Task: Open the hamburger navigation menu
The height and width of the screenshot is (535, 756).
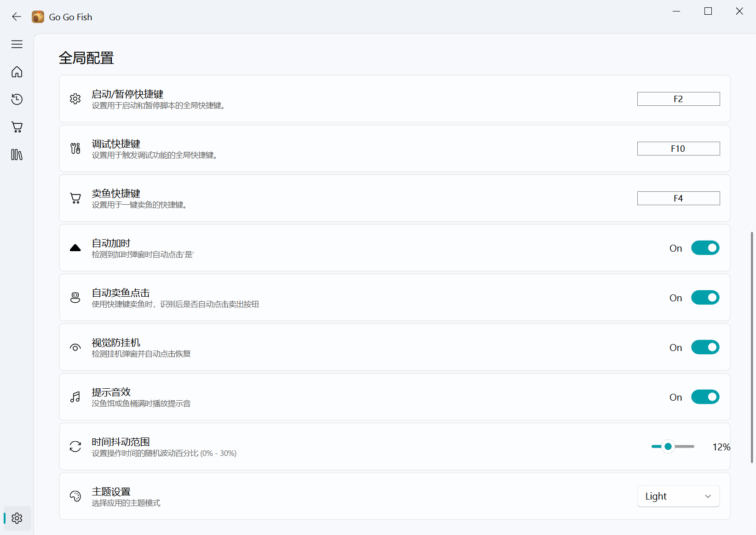Action: pos(17,44)
